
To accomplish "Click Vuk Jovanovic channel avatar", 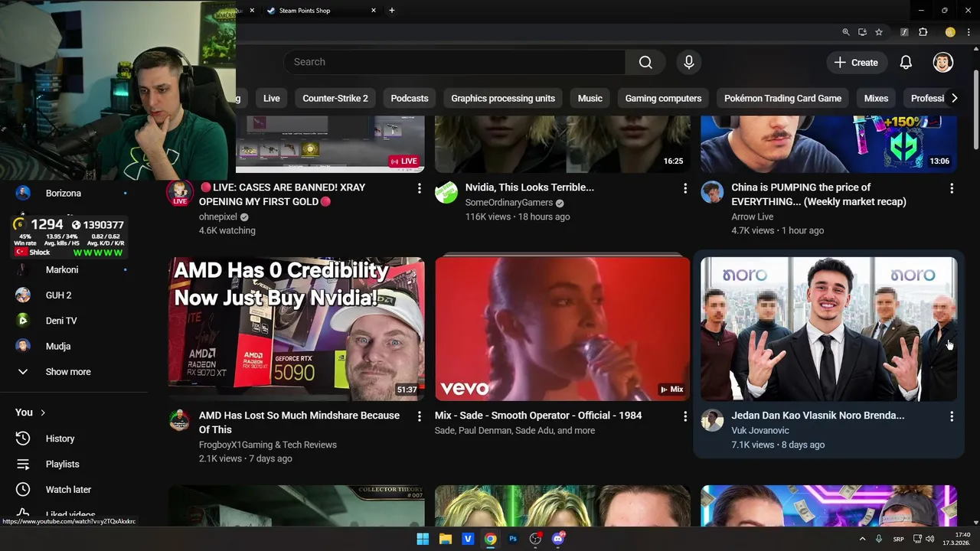I will pyautogui.click(x=712, y=420).
